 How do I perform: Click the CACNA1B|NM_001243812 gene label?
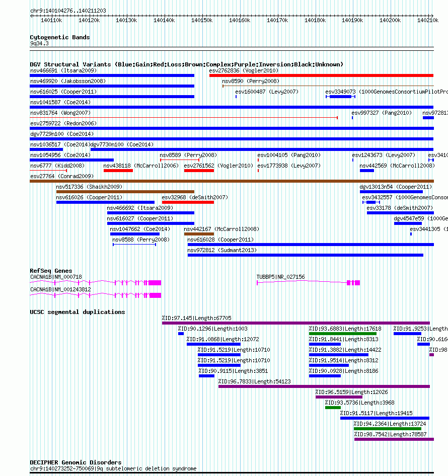pos(60,290)
